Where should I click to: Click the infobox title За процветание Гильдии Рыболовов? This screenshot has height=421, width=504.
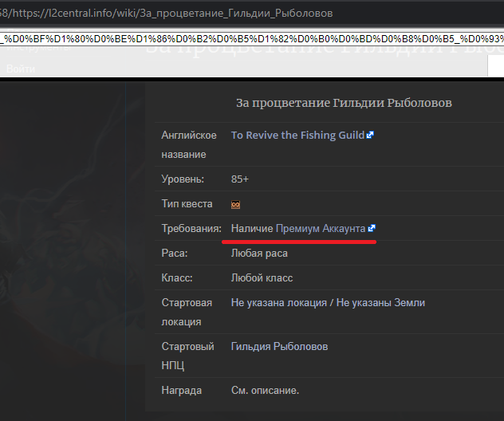click(x=344, y=103)
